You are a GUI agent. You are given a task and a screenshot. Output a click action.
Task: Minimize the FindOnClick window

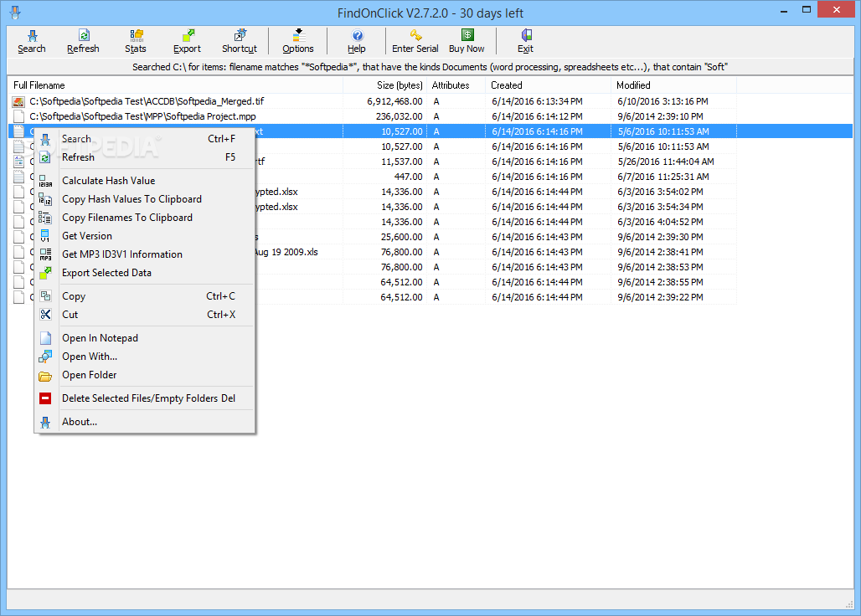point(784,10)
